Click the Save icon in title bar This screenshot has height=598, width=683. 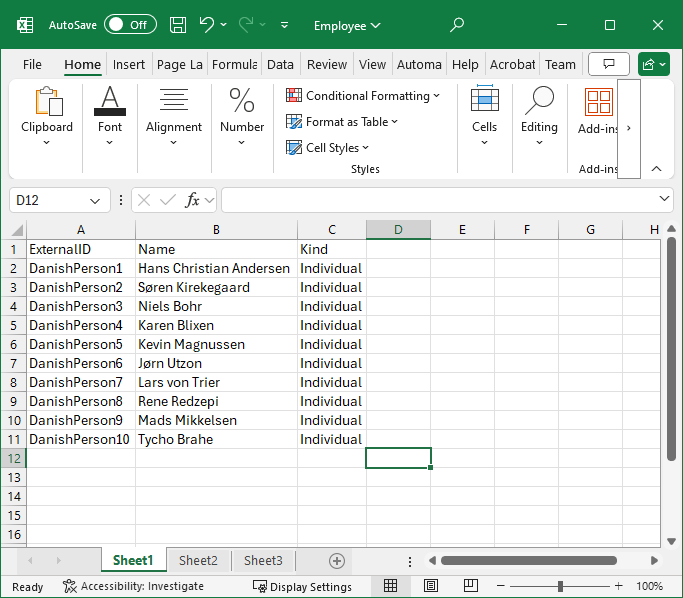[178, 25]
